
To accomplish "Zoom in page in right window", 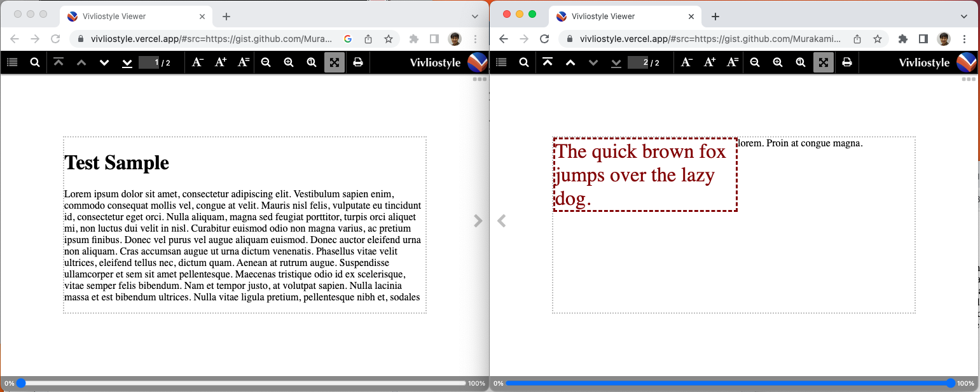I will click(x=778, y=62).
